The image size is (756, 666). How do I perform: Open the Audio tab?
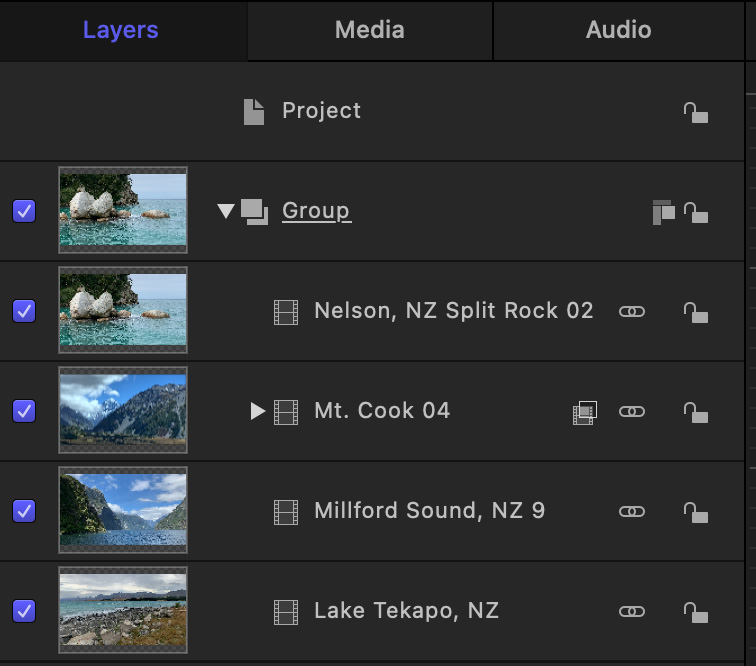tap(618, 30)
